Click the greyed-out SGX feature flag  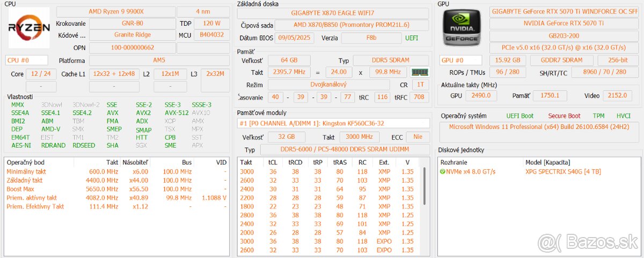click(x=141, y=145)
